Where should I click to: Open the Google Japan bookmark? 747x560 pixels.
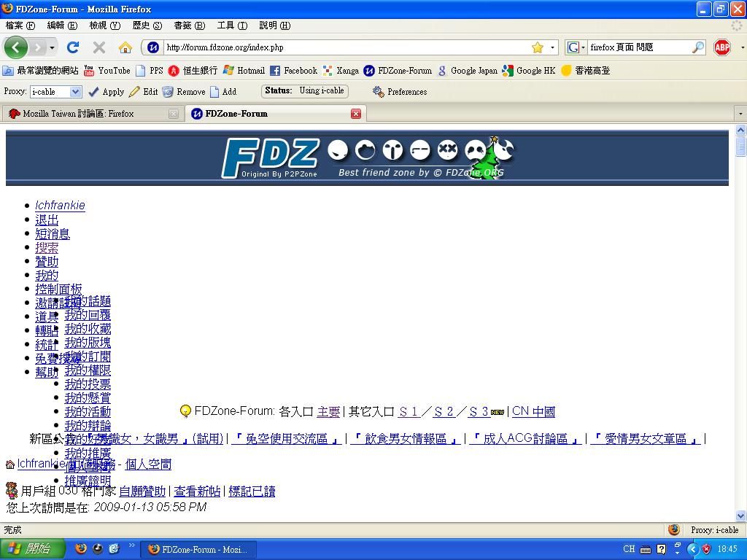coord(468,71)
